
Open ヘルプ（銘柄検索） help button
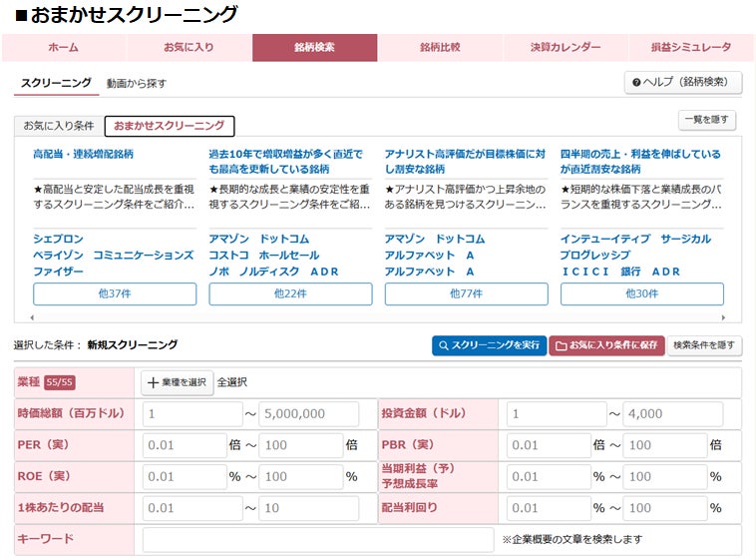coord(683,82)
